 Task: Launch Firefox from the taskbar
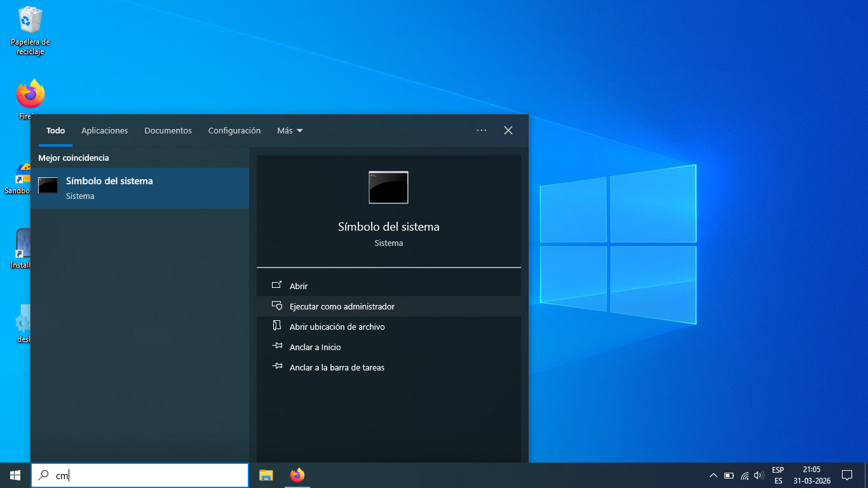coord(297,475)
